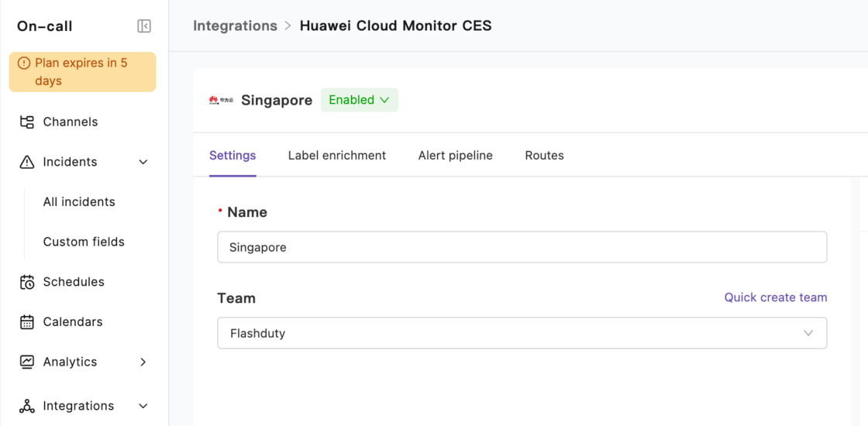Click the Analytics chart icon
Image resolution: width=868 pixels, height=426 pixels.
point(27,362)
